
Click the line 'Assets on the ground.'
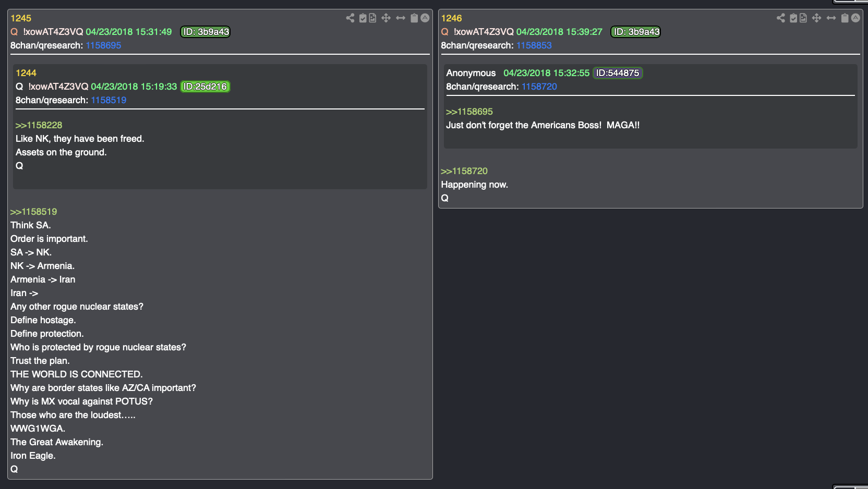point(61,152)
